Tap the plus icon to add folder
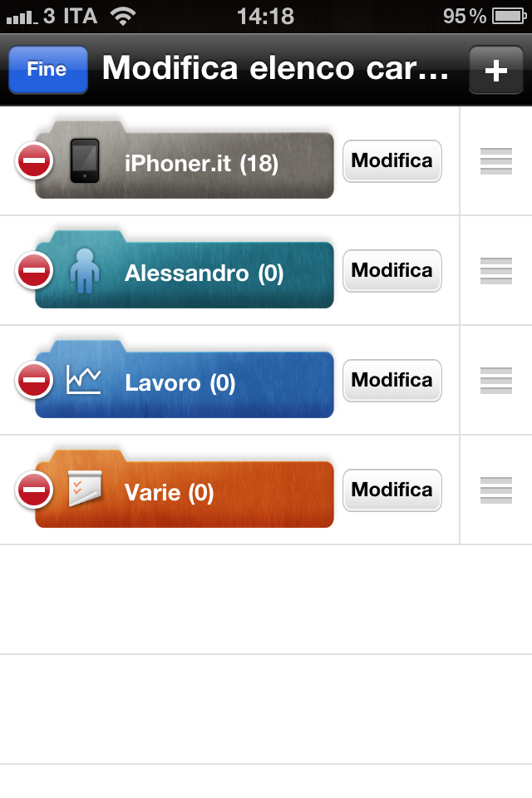532x798 pixels. tap(496, 70)
